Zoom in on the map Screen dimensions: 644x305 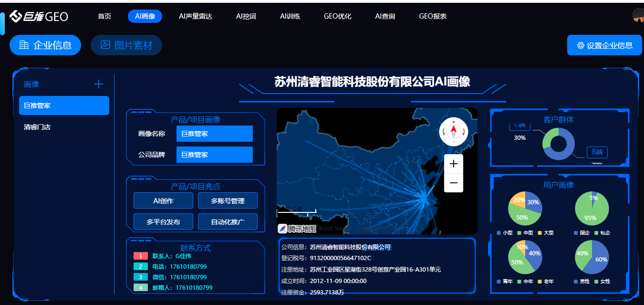pyautogui.click(x=454, y=164)
